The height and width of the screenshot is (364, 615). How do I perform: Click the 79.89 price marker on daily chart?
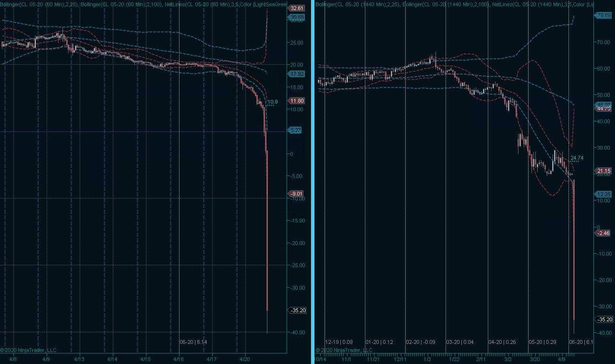point(604,16)
